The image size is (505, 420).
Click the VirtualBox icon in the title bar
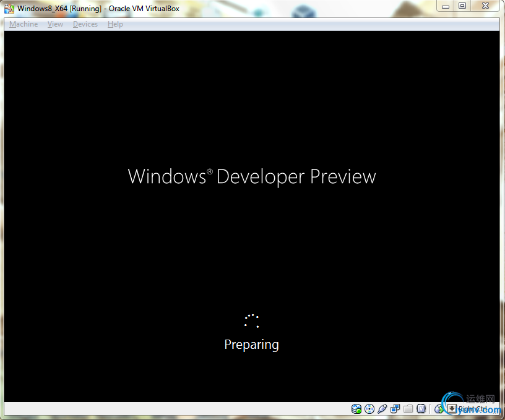click(9, 9)
